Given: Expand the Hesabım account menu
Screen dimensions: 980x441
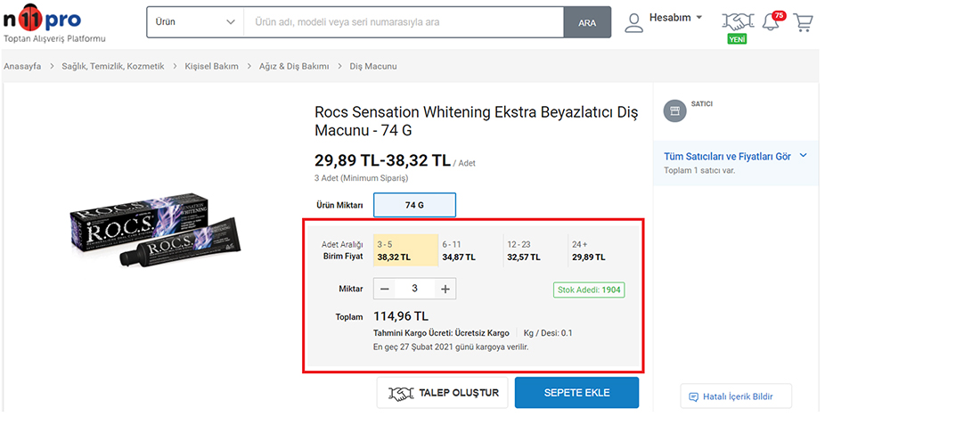Looking at the screenshot, I should tap(675, 18).
